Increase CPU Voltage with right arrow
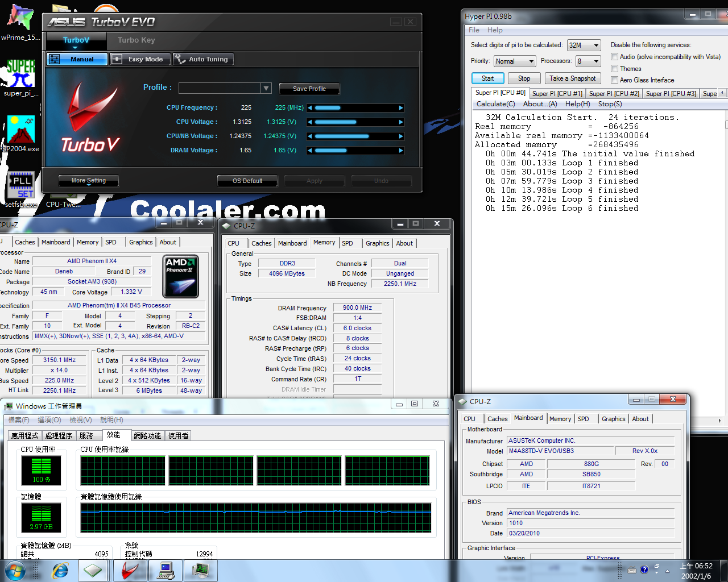The width and height of the screenshot is (728, 582). (x=401, y=122)
